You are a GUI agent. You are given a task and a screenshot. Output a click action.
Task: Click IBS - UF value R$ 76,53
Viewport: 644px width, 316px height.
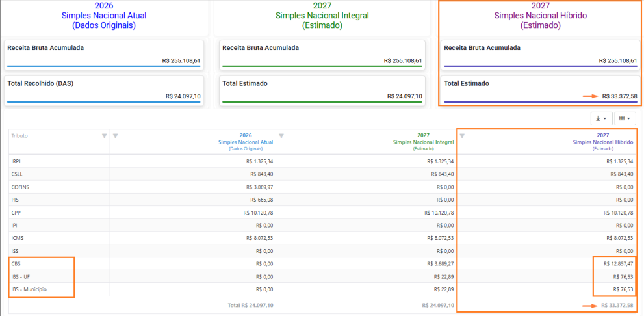click(623, 276)
